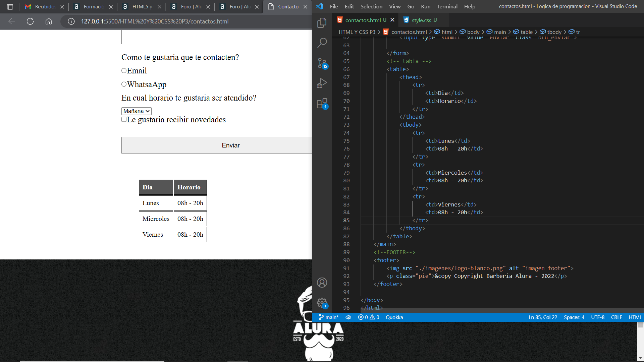Screen dimensions: 644x362
Task: Click the browser scrollbar down arrow
Action: coord(640,358)
